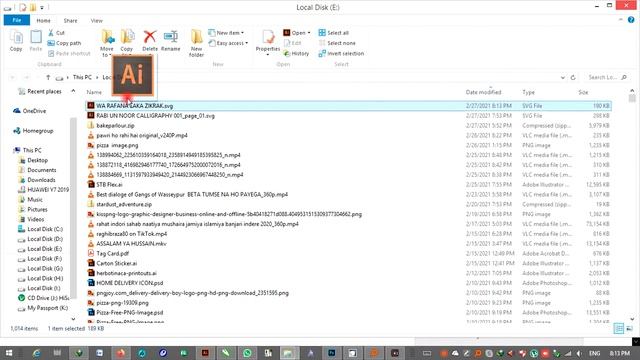Select Homegroup in the navigation pane
The height and width of the screenshot is (360, 640).
38,131
